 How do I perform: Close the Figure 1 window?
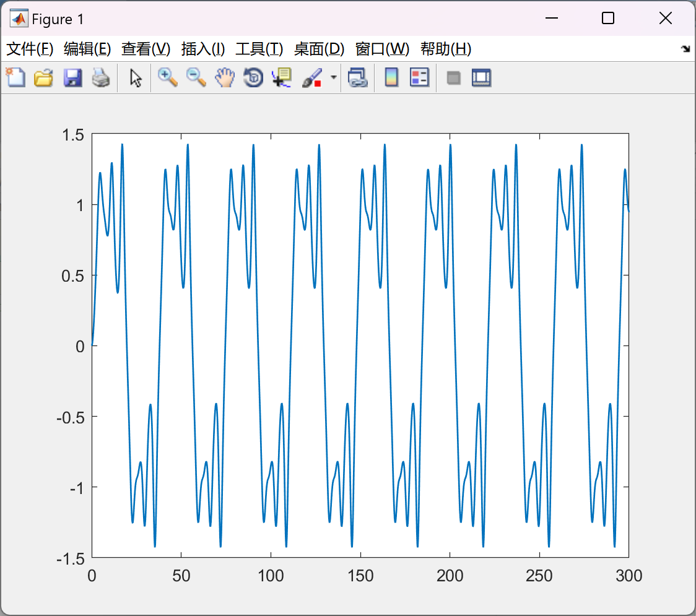pos(666,18)
